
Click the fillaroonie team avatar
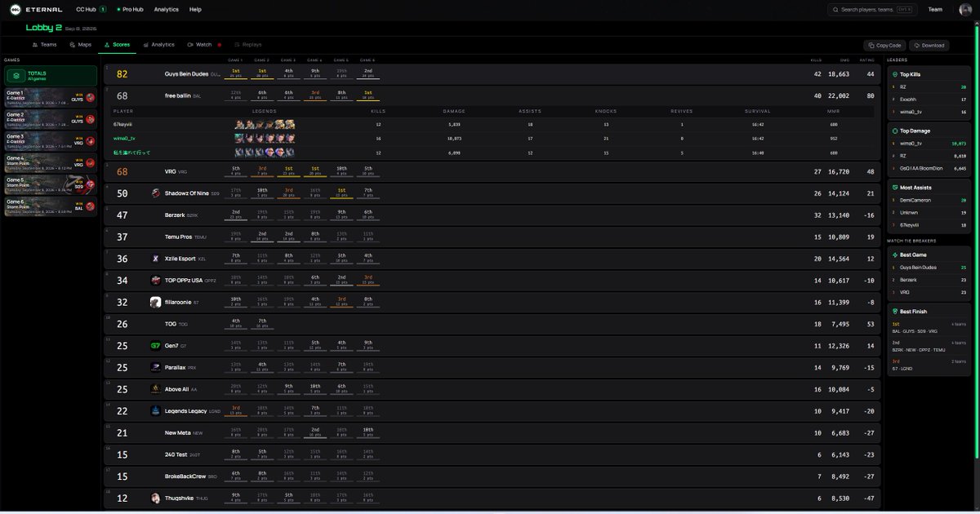pos(155,302)
